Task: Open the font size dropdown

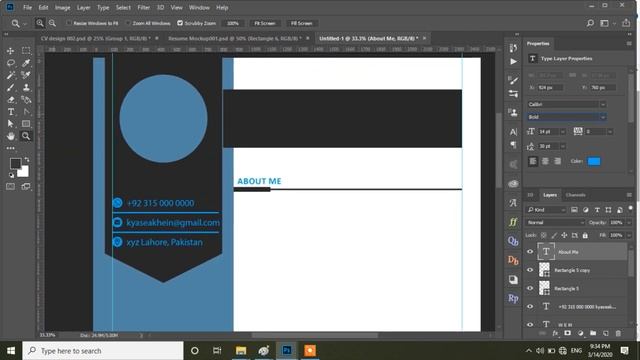Action: pos(563,132)
